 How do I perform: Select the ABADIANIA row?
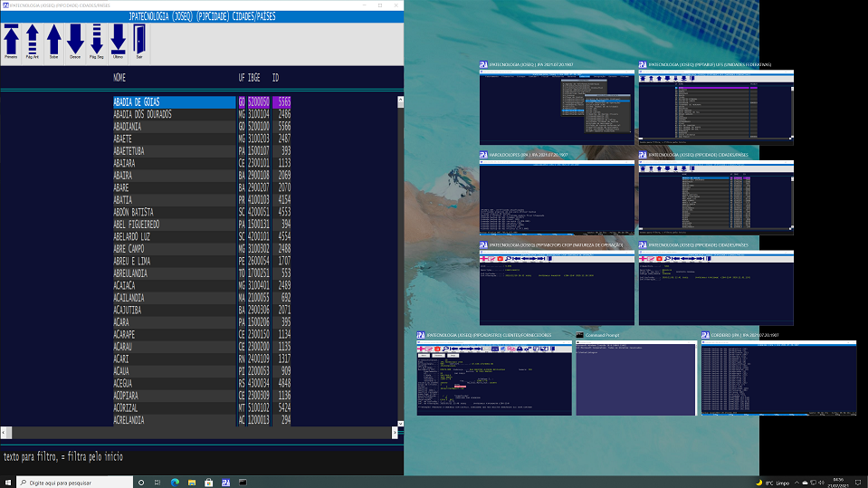[202, 126]
